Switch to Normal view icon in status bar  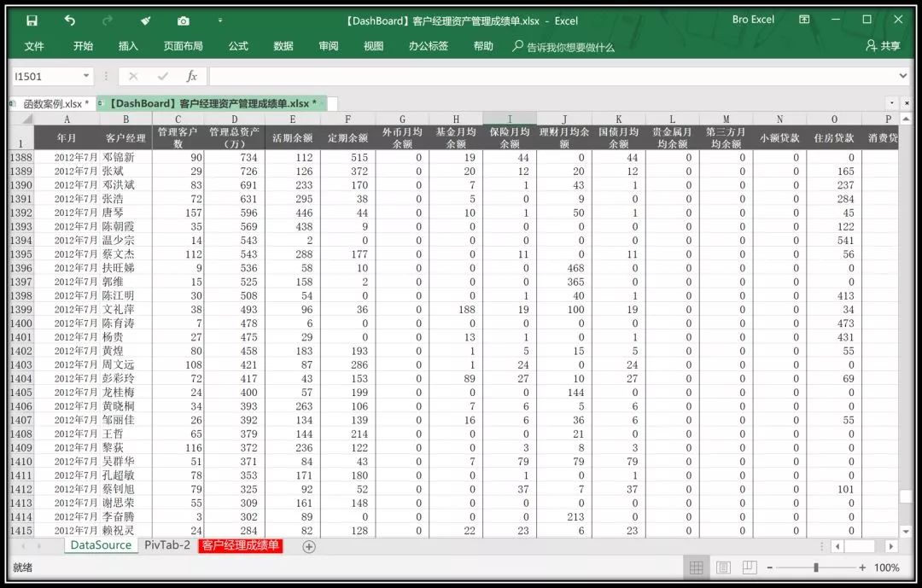(696, 568)
